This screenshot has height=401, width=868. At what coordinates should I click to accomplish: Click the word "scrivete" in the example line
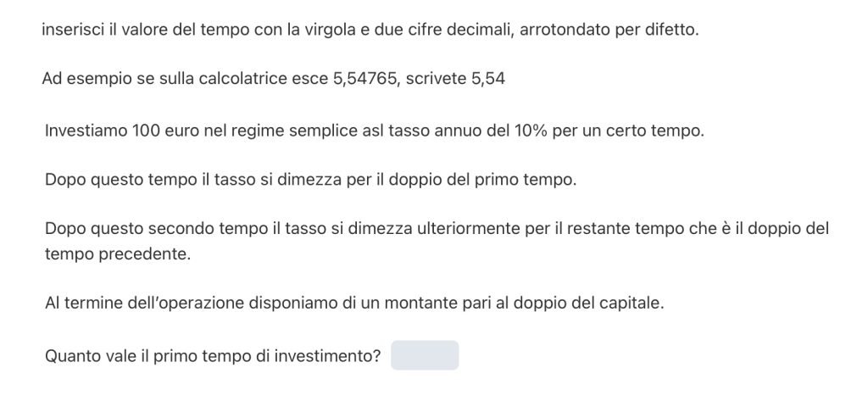tap(440, 79)
